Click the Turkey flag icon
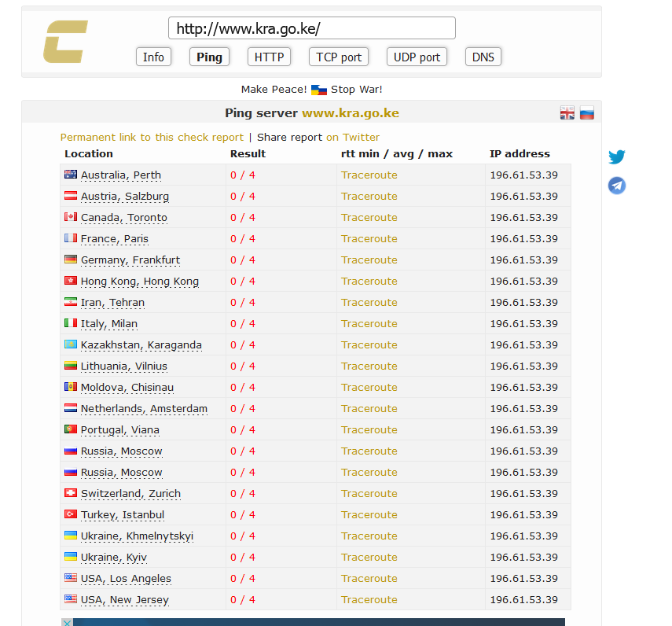This screenshot has height=626, width=672. coord(71,514)
